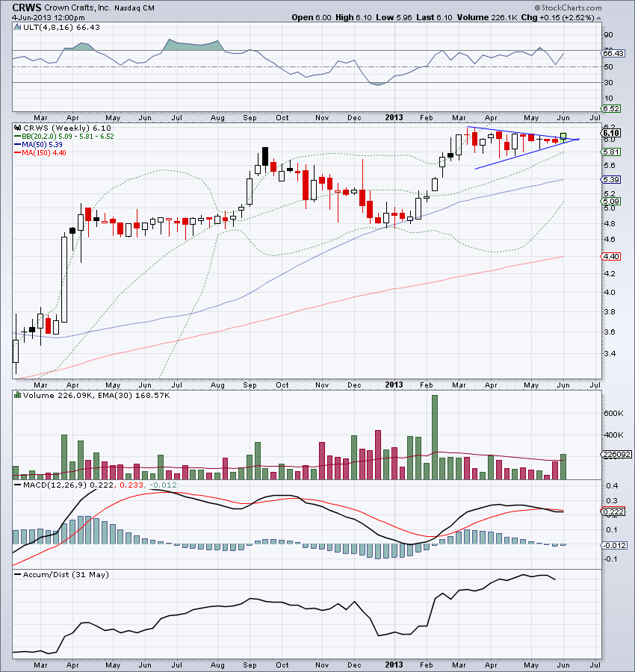Screen dimensions: 635x672
Task: Click the red 0.233 MACD signal value
Action: (x=131, y=485)
